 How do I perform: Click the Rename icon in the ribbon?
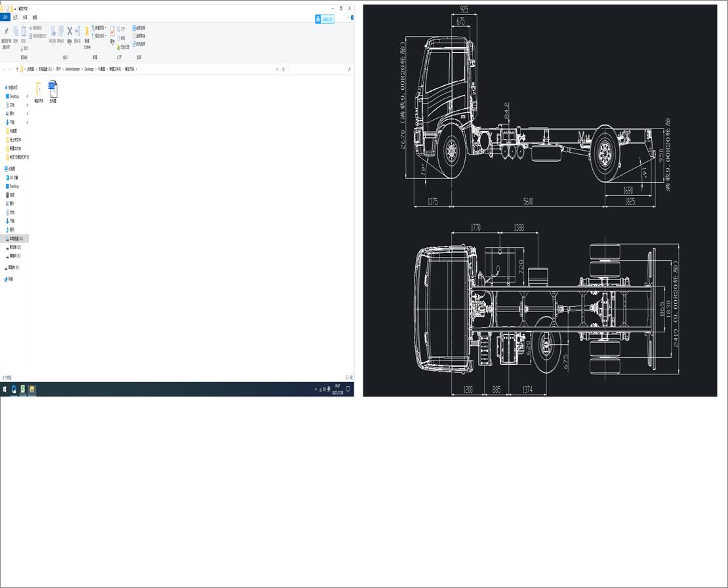pos(77,31)
